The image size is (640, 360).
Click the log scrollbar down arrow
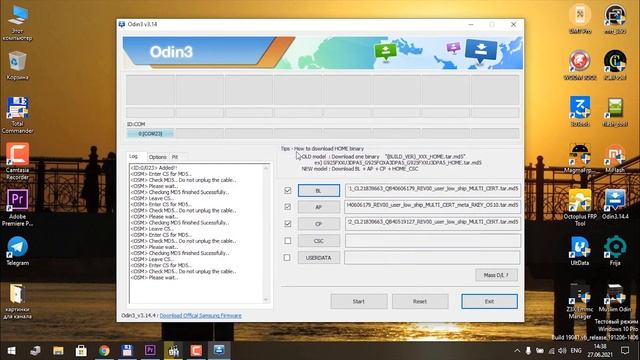(x=266, y=300)
